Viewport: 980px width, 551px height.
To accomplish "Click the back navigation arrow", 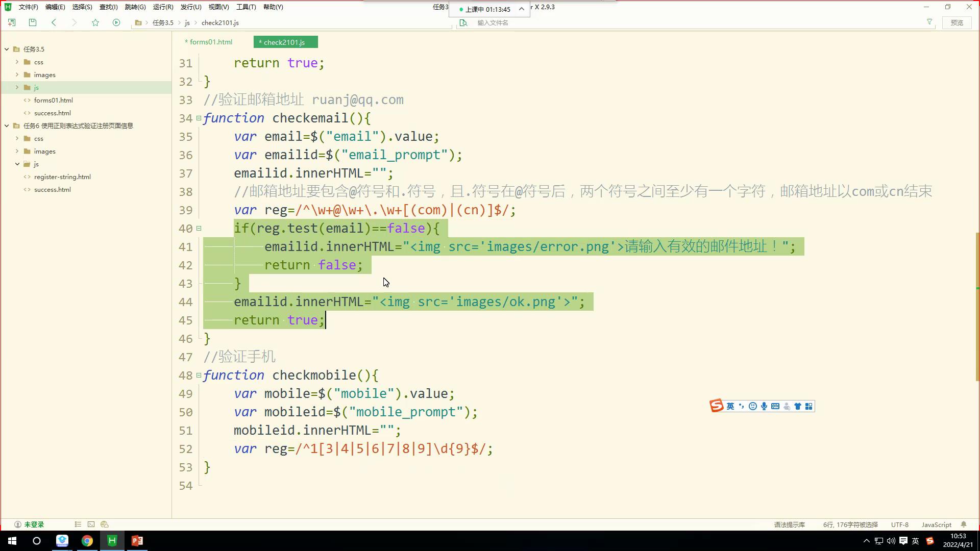I will click(x=54, y=22).
